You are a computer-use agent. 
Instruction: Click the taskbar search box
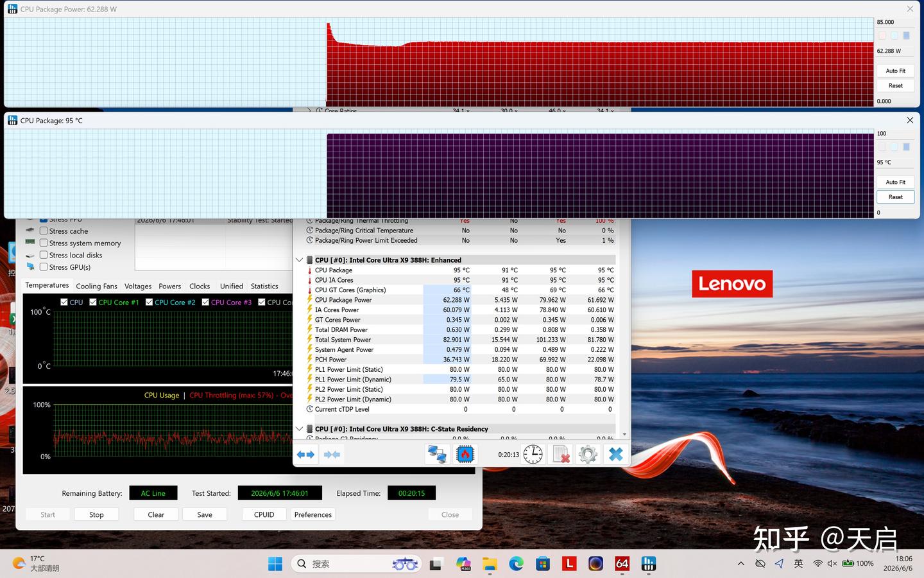tap(357, 564)
